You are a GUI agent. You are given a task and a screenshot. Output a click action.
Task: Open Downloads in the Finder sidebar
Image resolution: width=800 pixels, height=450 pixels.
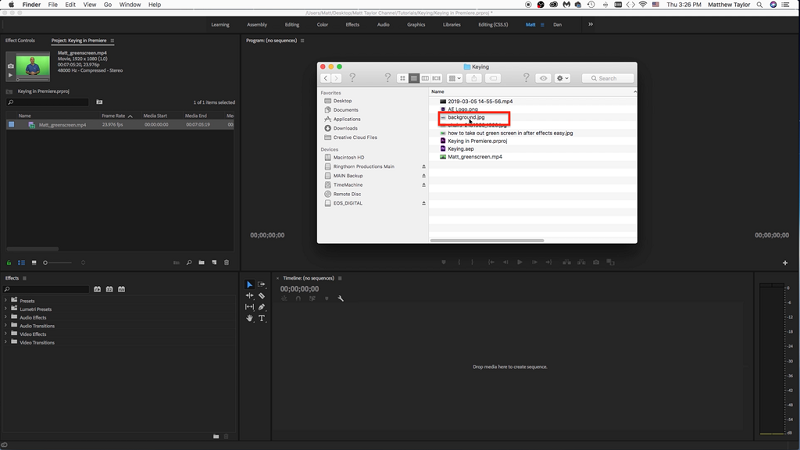[345, 128]
